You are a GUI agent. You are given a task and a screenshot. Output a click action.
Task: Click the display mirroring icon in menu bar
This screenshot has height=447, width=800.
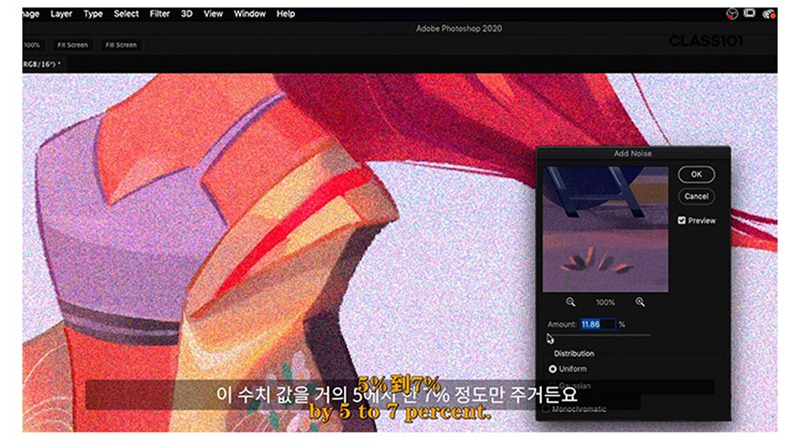pyautogui.click(x=749, y=13)
